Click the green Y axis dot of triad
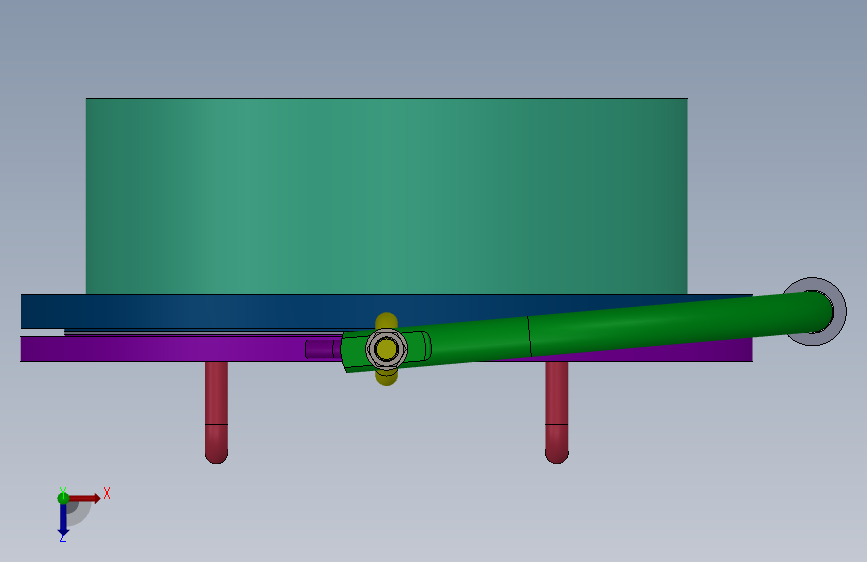This screenshot has width=867, height=562. click(x=63, y=498)
